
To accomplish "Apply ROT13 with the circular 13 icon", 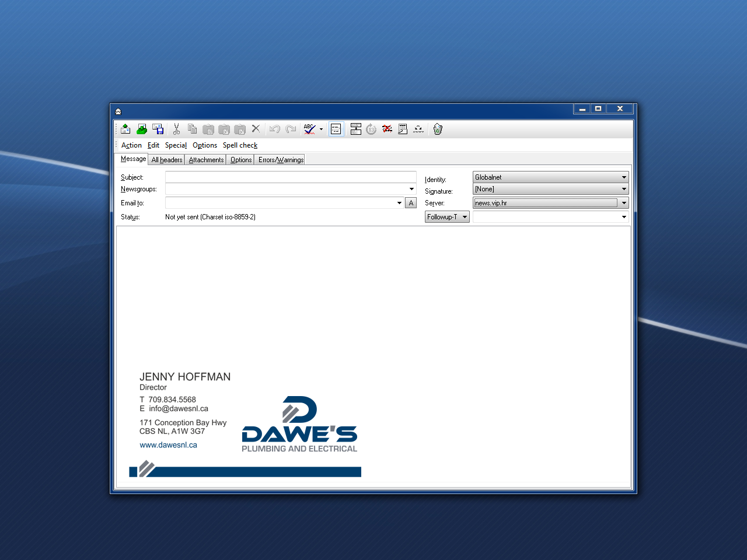I will point(371,129).
